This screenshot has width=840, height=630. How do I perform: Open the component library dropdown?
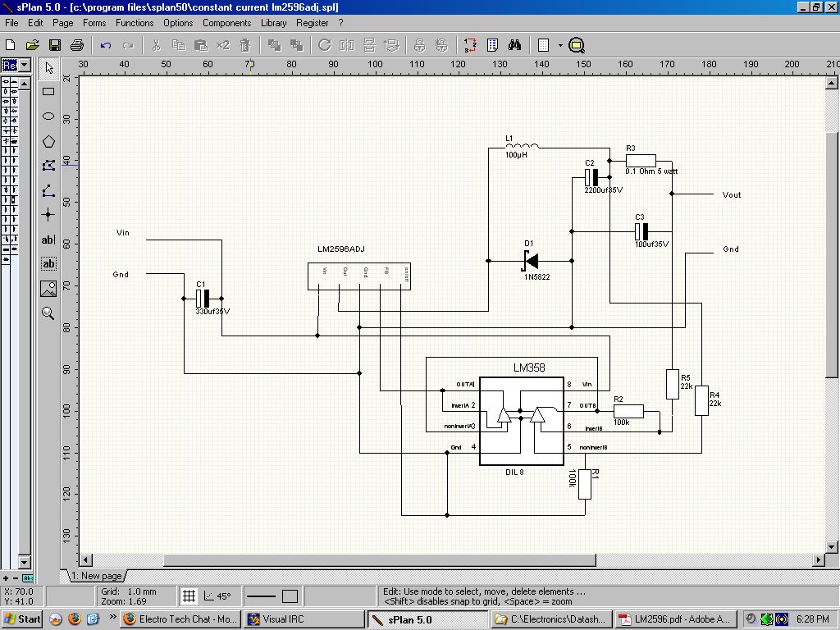(24, 65)
